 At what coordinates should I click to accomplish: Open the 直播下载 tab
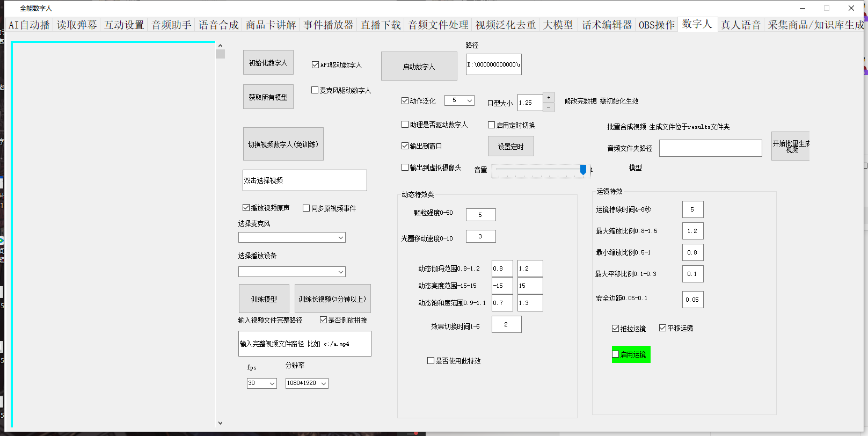[381, 25]
